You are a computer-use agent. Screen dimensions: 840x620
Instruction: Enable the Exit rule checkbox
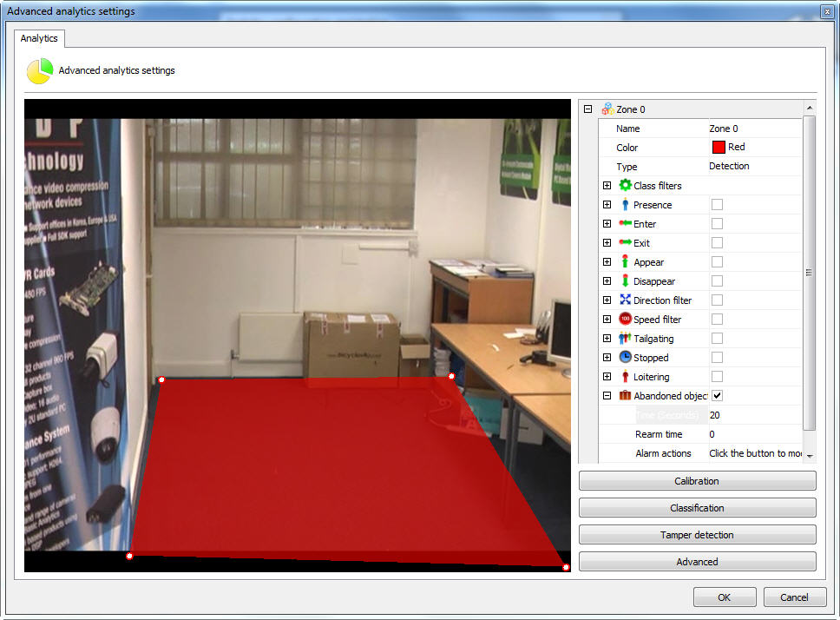pyautogui.click(x=717, y=243)
